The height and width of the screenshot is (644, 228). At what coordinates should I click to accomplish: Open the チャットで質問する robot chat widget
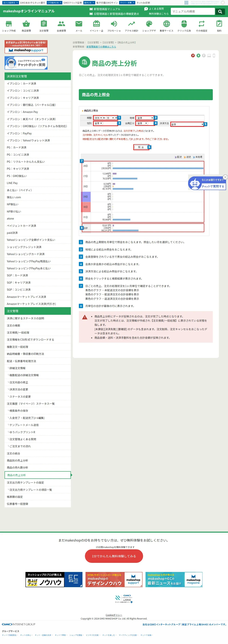[207, 183]
